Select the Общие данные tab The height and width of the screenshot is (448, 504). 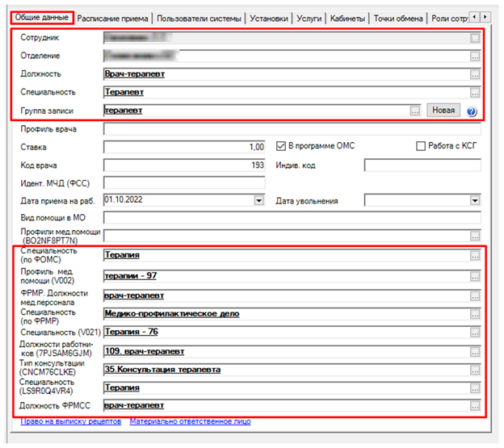point(42,17)
